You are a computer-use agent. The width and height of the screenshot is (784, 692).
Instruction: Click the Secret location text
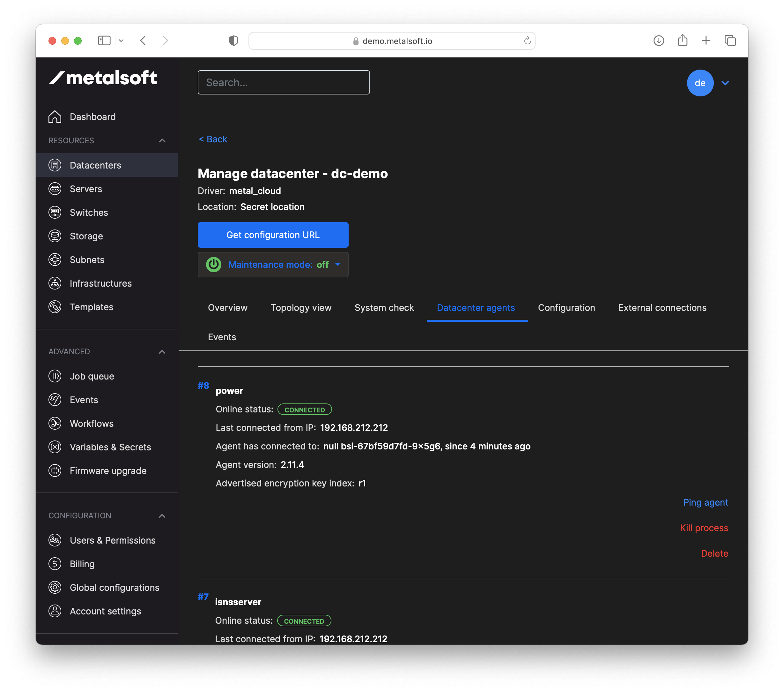(272, 207)
